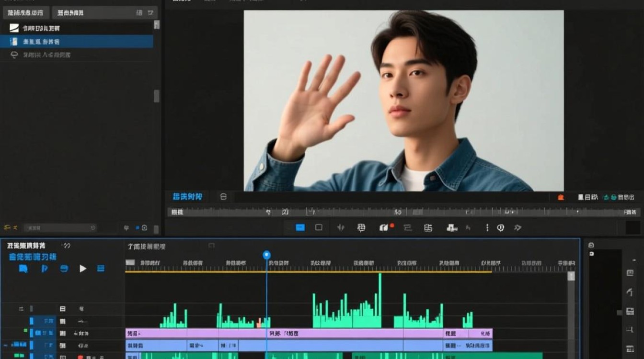Click the circular clock icon in the preview toolbar
Viewport: 644px width, 359px height.
pyautogui.click(x=501, y=228)
